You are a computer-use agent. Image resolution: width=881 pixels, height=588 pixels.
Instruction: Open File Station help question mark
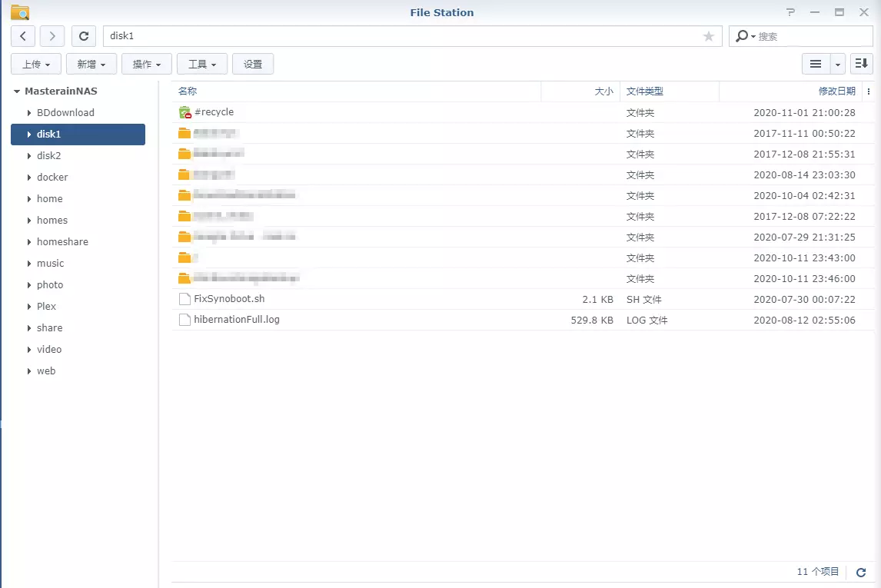(790, 12)
